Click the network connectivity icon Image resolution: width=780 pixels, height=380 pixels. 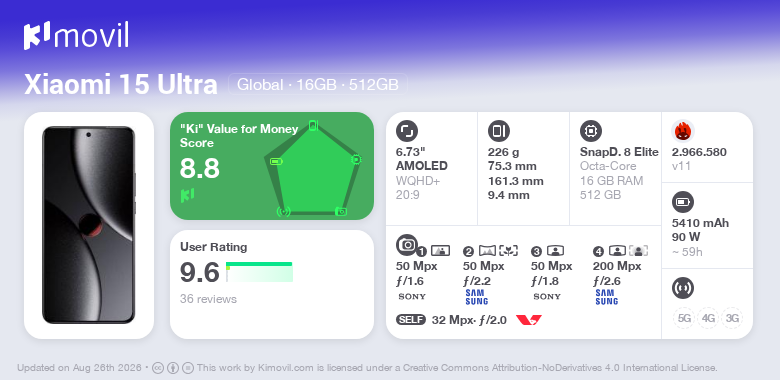[683, 288]
